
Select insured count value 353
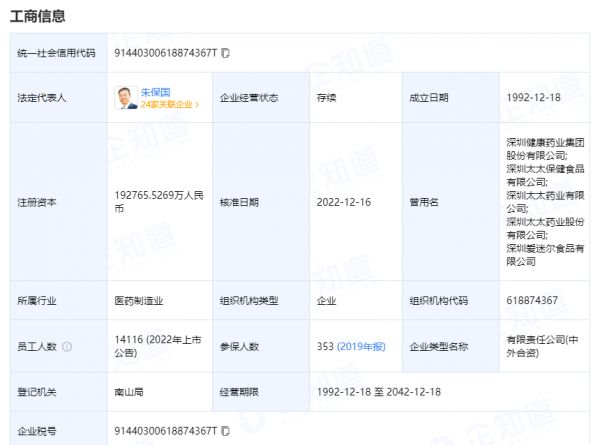point(325,346)
